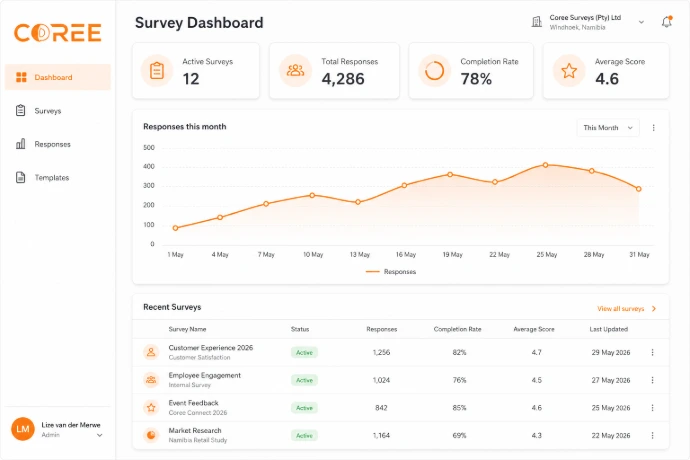
Task: Open the Employee Engagement row options menu
Action: (x=653, y=380)
